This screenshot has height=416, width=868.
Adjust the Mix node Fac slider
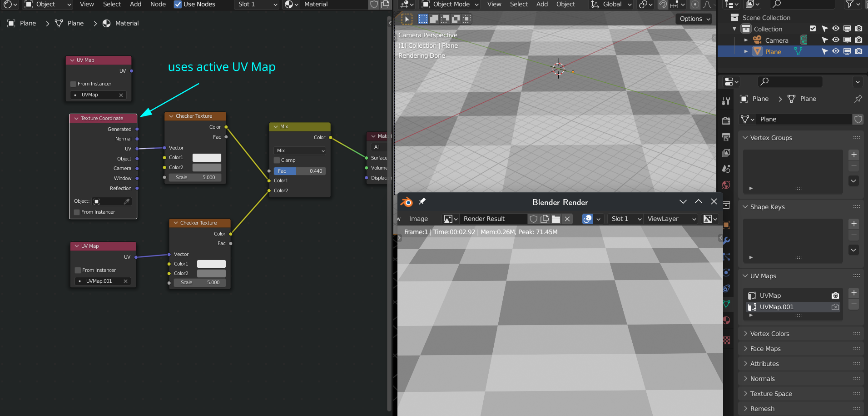(300, 171)
